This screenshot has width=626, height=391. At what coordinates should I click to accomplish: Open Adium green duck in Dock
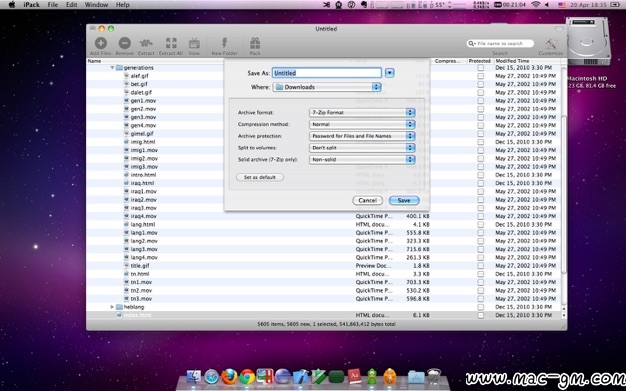[x=372, y=377]
